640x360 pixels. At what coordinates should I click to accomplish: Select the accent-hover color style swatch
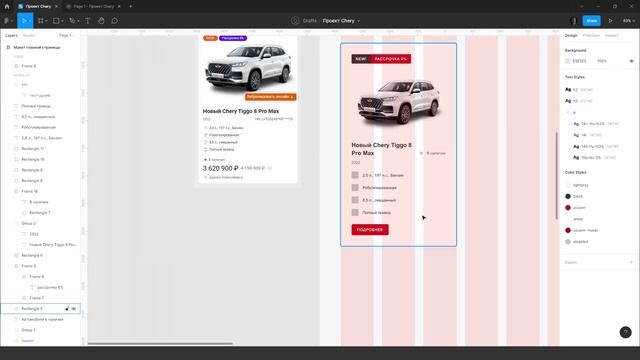(x=568, y=231)
